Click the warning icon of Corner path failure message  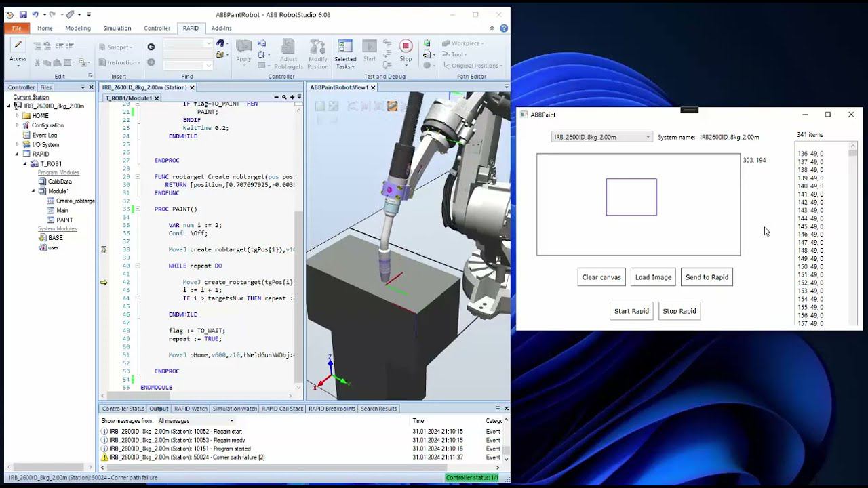pos(104,457)
